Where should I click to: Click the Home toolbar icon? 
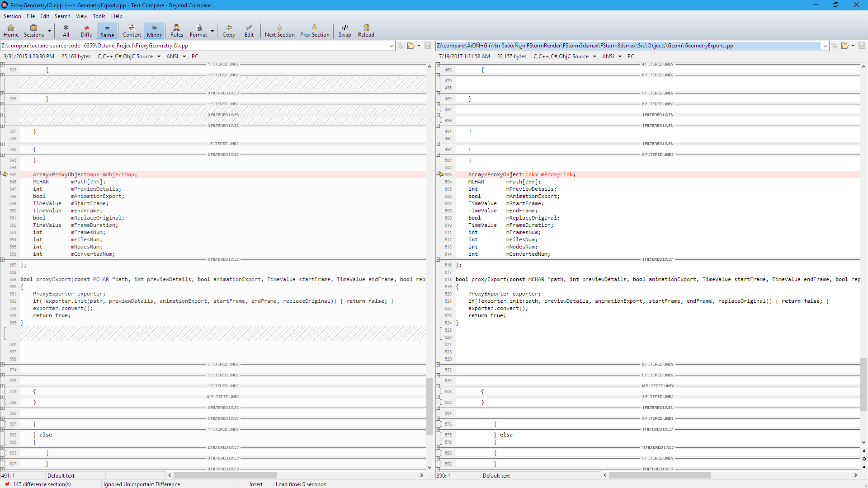[x=11, y=30]
